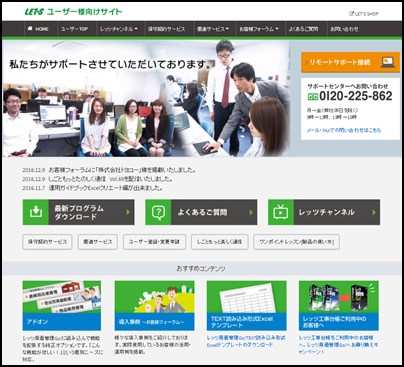Image resolution: width=404 pixels, height=367 pixels.
Task: Click the download icon on 最新プログラム banner
Action: click(36, 212)
